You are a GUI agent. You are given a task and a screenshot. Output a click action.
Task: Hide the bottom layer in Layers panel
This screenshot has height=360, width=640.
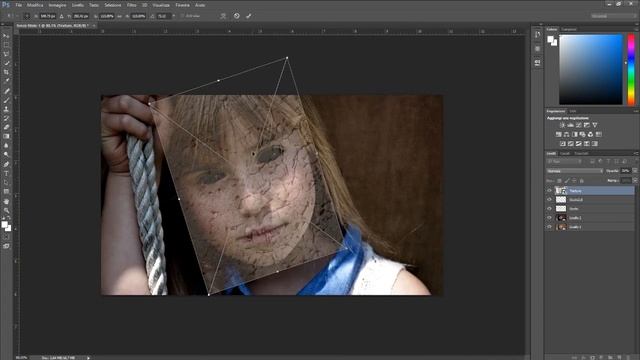pyautogui.click(x=549, y=227)
